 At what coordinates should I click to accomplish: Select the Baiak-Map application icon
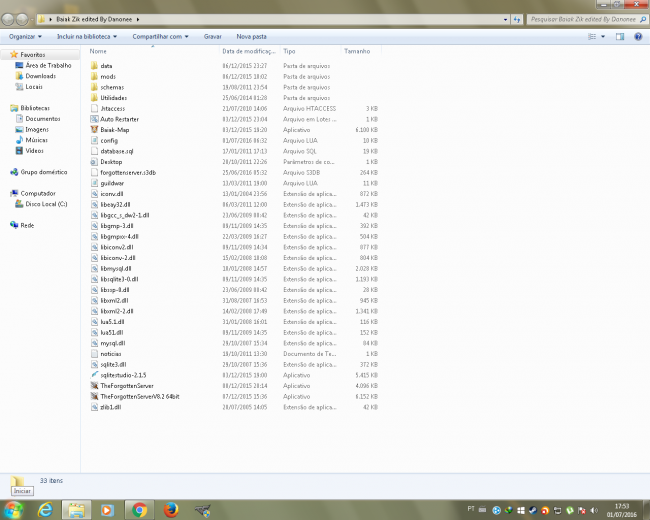94,130
